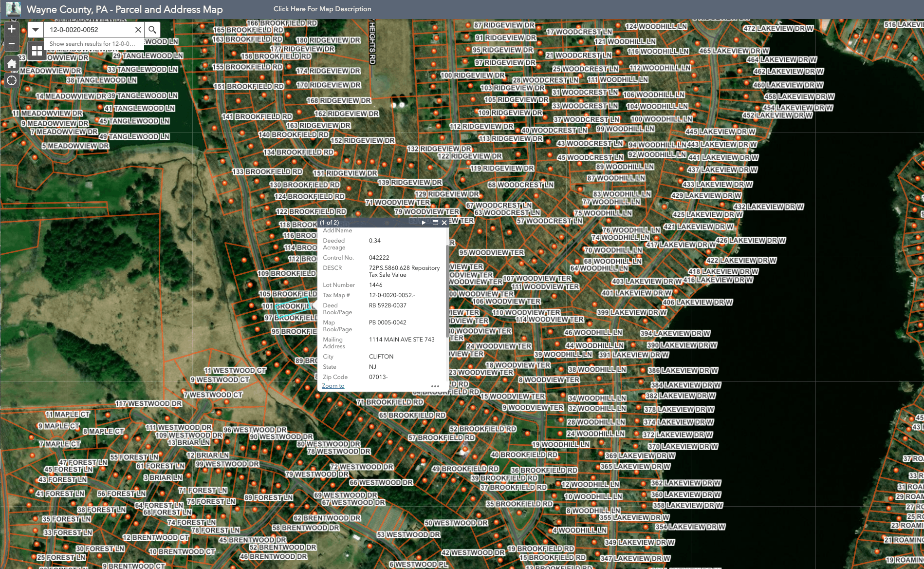Click the (1 of 2) popup counter
Viewport: 924px width, 569px height.
coord(330,223)
